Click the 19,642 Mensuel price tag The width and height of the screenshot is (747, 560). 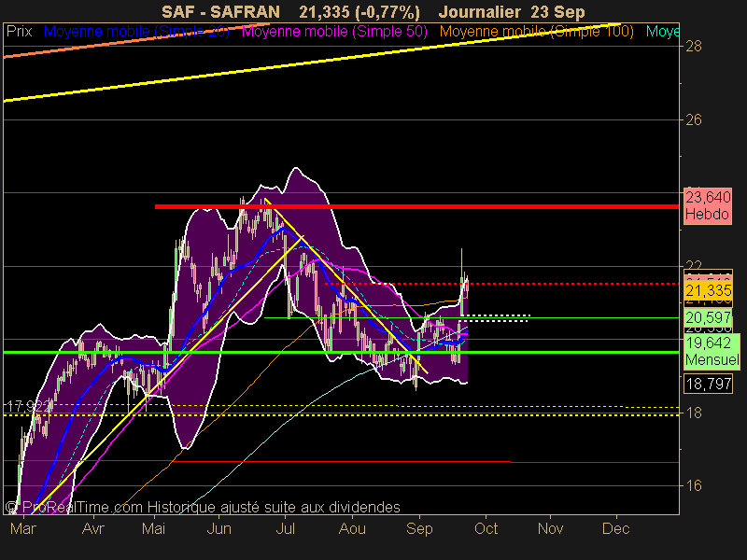pyautogui.click(x=712, y=351)
